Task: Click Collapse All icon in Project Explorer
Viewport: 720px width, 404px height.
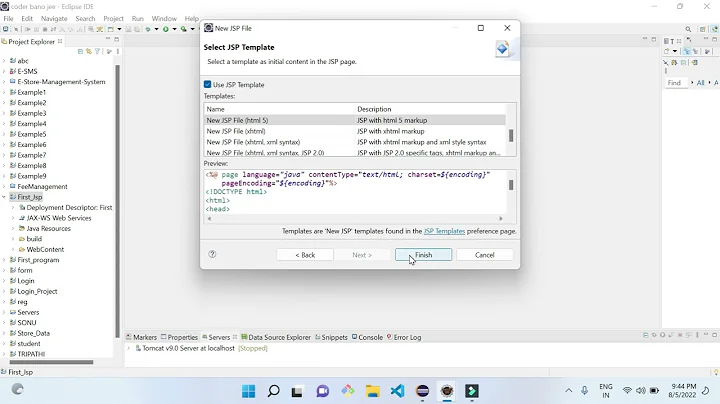Action: (80, 51)
